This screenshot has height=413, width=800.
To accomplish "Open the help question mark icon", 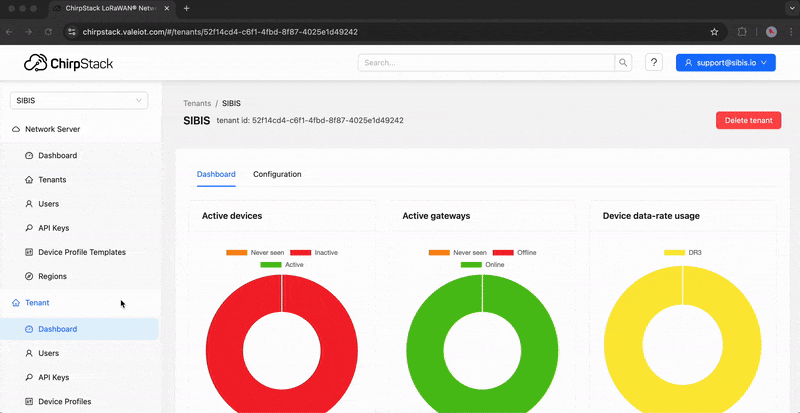I will point(654,62).
